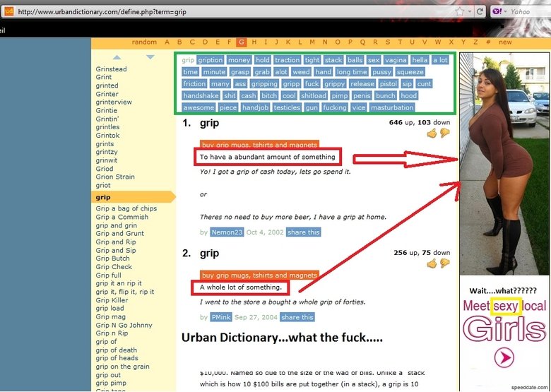Click 'buy grip mugs, tshirts and magnets' on first definition

point(259,145)
